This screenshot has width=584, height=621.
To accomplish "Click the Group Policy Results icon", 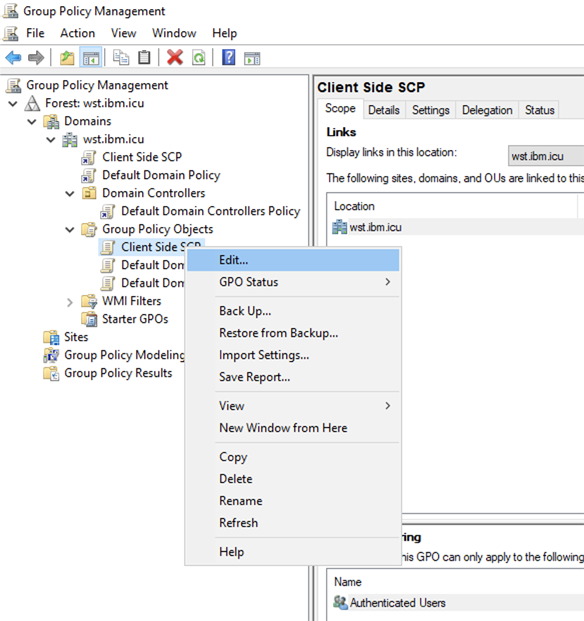I will (x=51, y=373).
